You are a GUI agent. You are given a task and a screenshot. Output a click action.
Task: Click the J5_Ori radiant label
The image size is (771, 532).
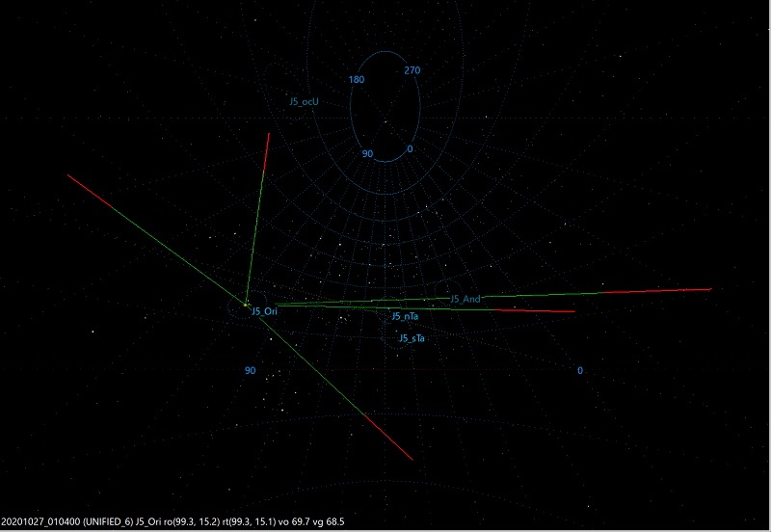264,311
